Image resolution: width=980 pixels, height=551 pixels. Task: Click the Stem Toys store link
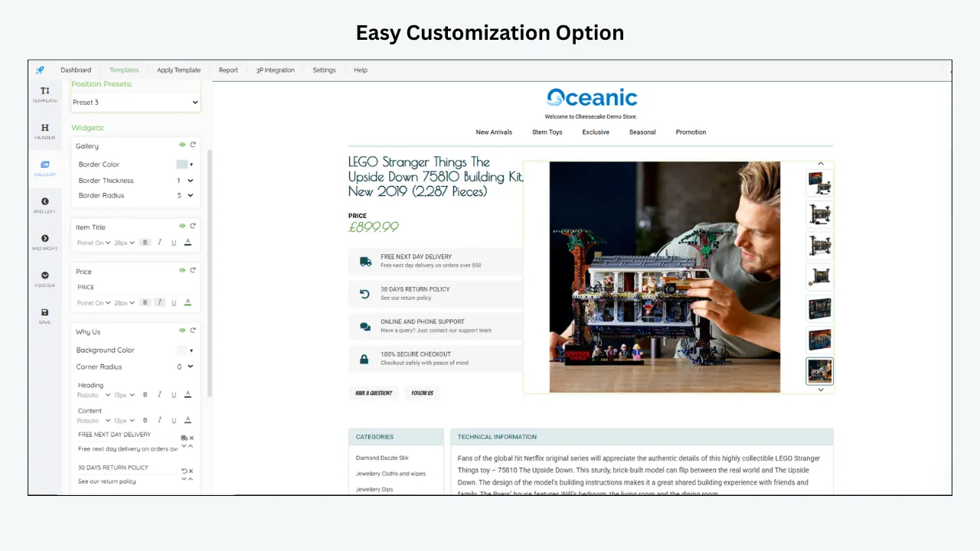point(547,132)
